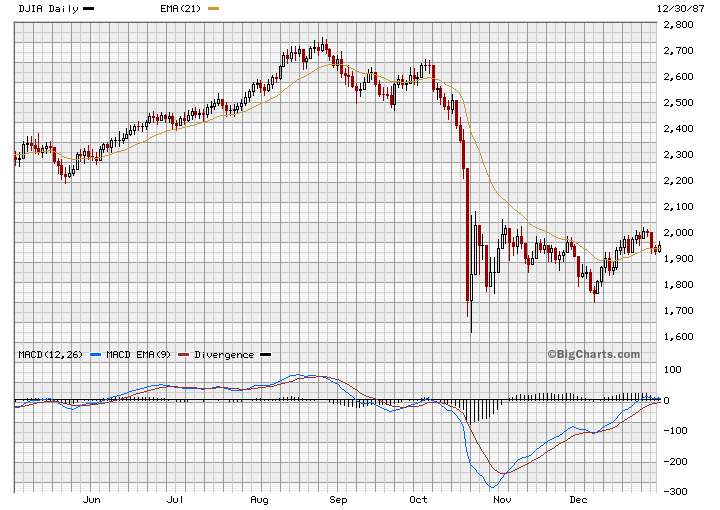
Task: Click the DJIA Daily black legend swatch
Action: coord(89,8)
